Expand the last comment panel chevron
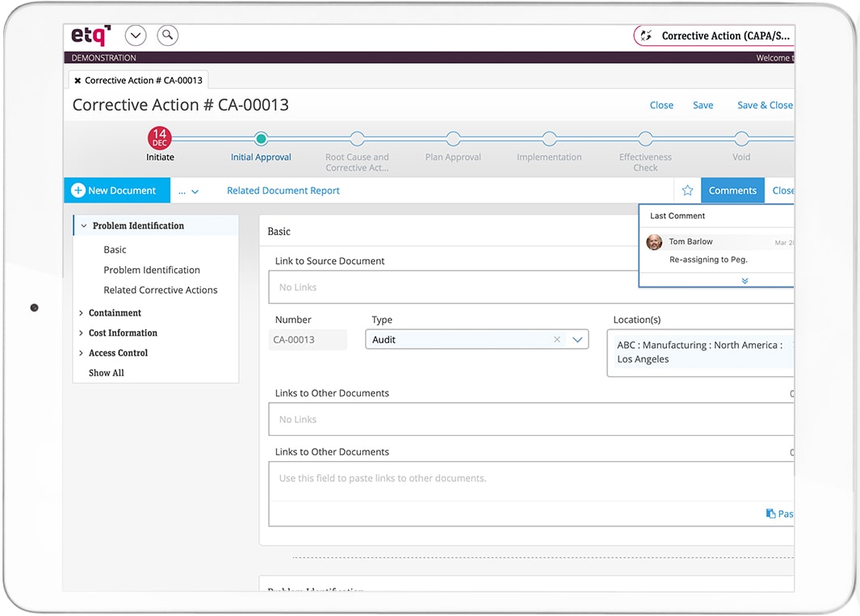 click(x=745, y=281)
